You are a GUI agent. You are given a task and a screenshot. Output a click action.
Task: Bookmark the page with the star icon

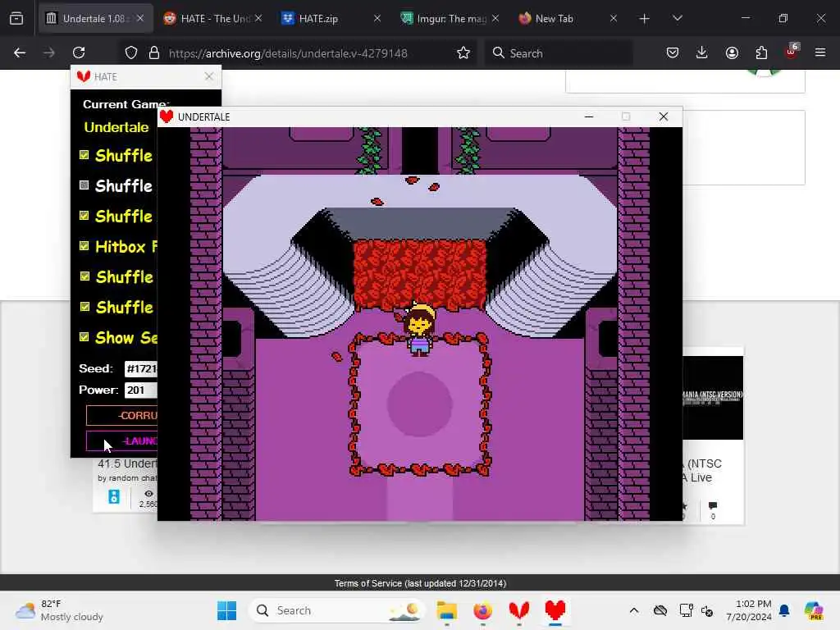[x=463, y=52]
